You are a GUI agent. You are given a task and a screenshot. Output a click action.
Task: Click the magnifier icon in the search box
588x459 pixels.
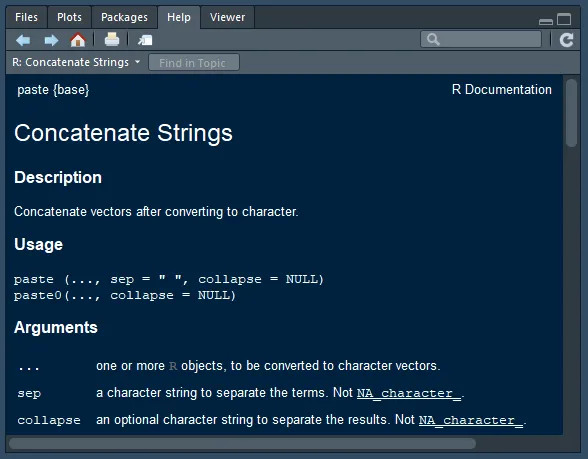tap(433, 39)
